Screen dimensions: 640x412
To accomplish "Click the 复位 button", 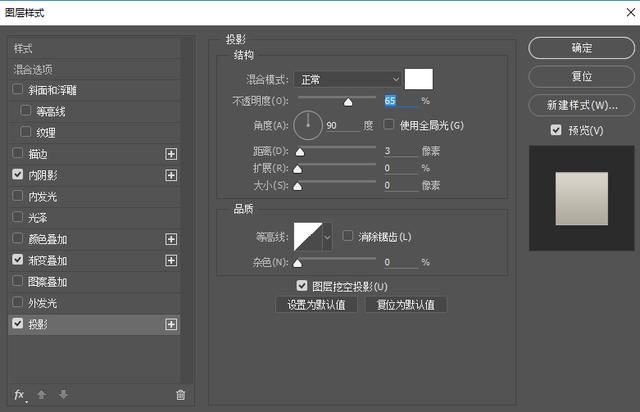I will click(581, 76).
